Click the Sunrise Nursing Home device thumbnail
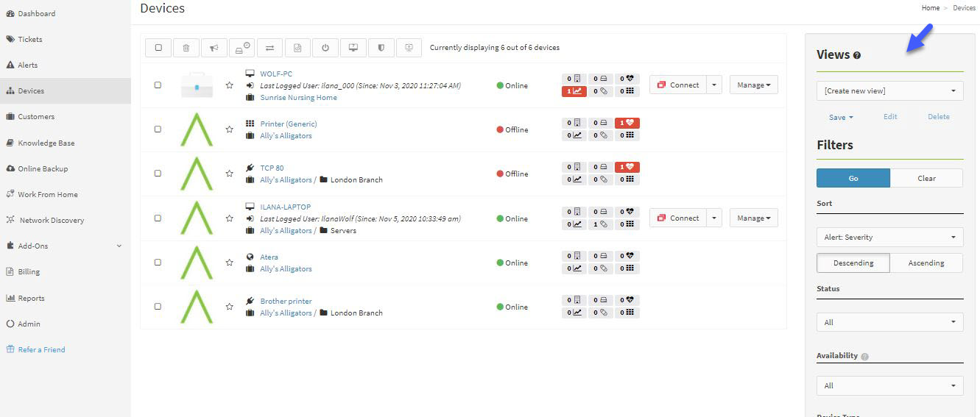The image size is (980, 417). (x=197, y=85)
